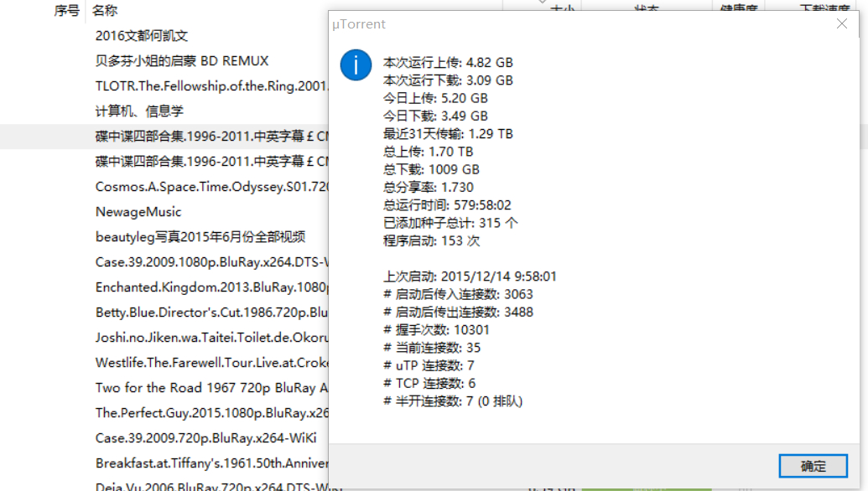Select the torrent 贝多芬小姐的启蒙 BD REMUX

182,61
